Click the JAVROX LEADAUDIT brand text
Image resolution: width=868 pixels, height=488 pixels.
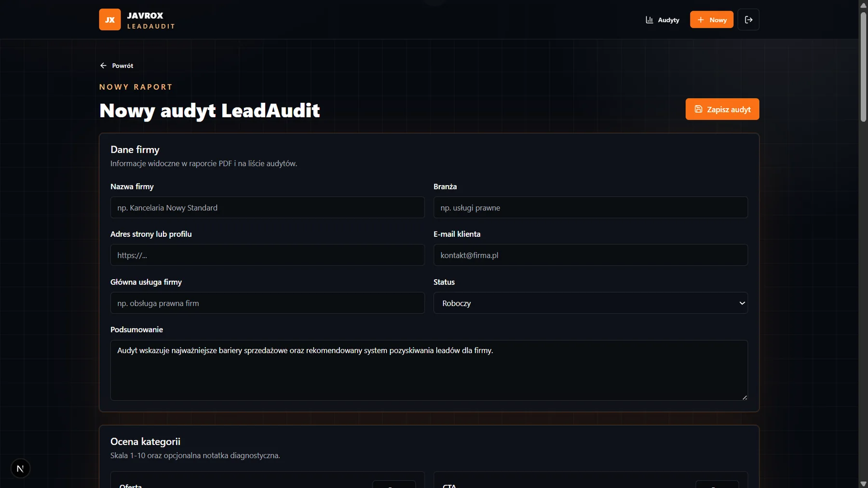coord(151,20)
